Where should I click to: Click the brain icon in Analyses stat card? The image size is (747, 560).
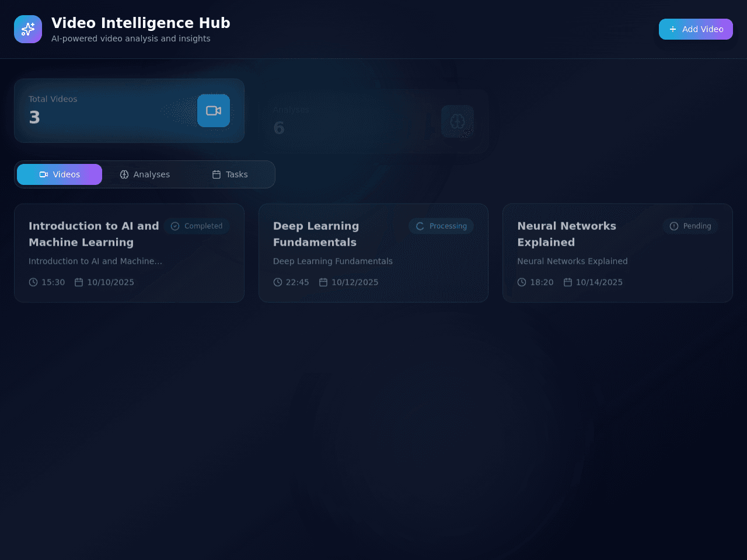click(458, 121)
